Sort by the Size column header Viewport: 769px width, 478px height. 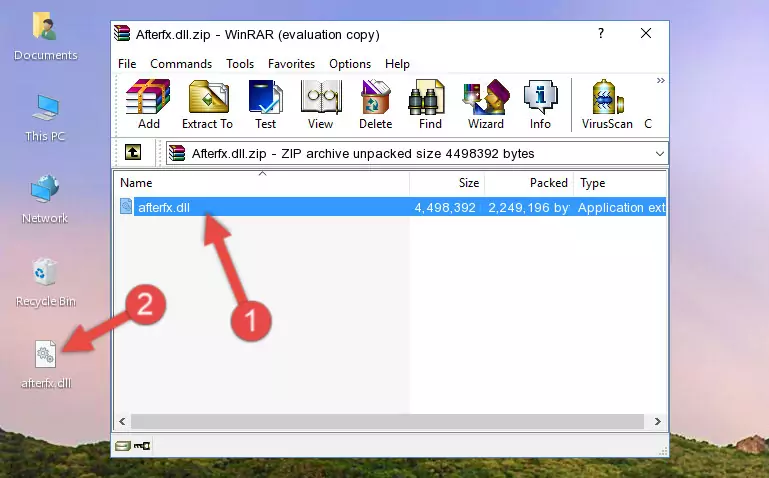pyautogui.click(x=447, y=183)
